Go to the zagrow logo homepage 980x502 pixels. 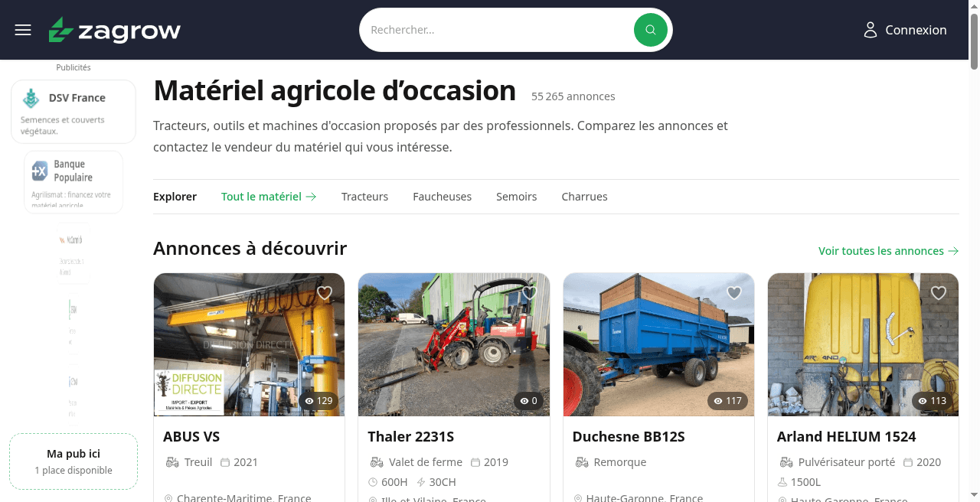(115, 30)
